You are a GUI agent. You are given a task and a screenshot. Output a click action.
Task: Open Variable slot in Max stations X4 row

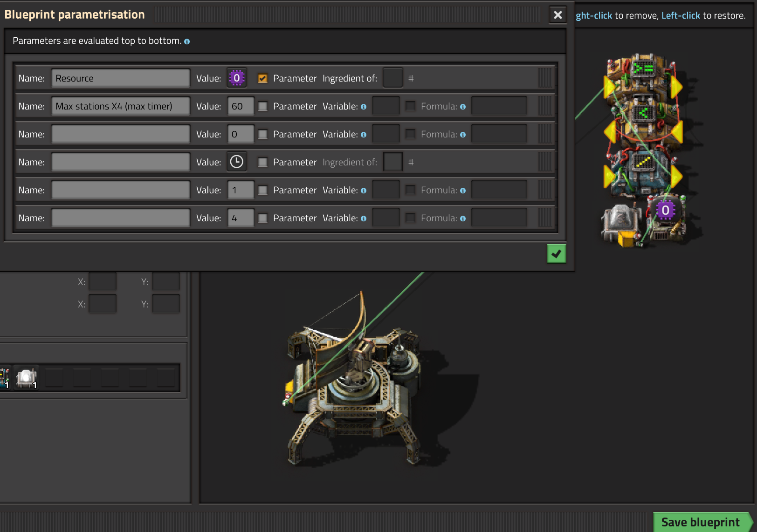coord(386,106)
